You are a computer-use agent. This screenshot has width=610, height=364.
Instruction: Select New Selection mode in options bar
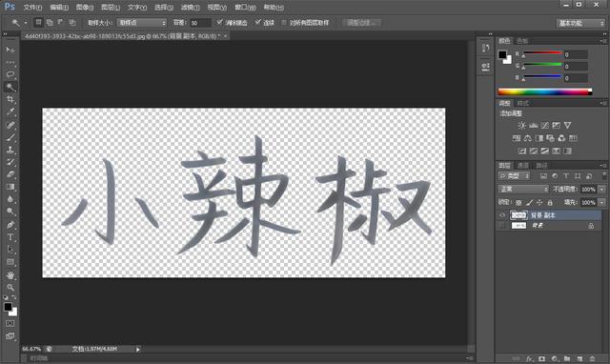pyautogui.click(x=38, y=23)
